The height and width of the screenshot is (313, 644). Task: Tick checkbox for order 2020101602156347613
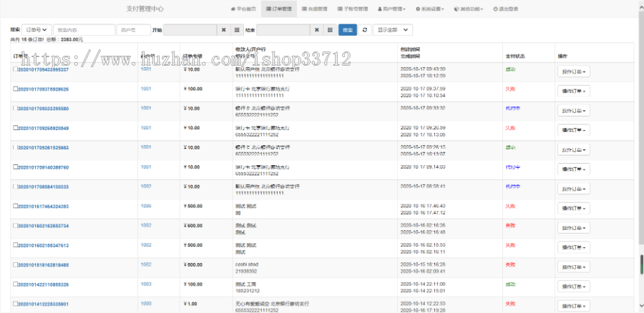click(15, 245)
